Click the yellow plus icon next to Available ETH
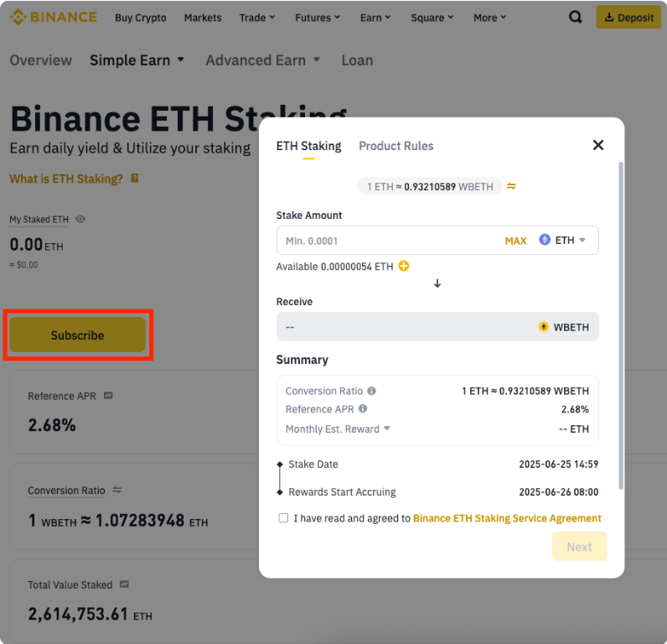Viewport: 667px width, 644px height. [x=404, y=267]
